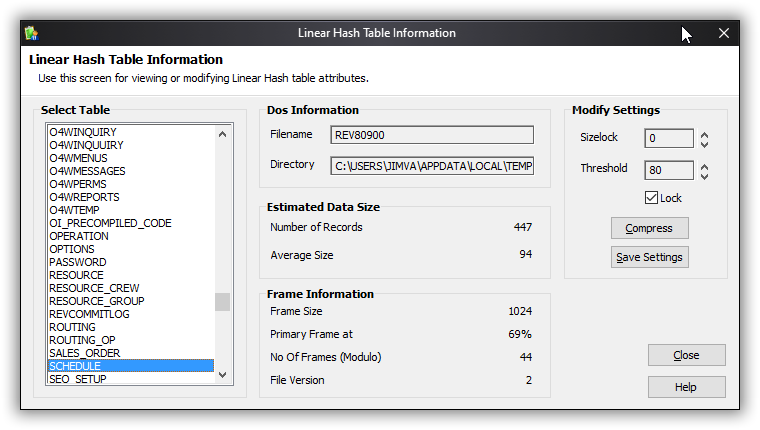Increase Sizelock with the up arrow
The width and height of the screenshot is (760, 430).
705,135
